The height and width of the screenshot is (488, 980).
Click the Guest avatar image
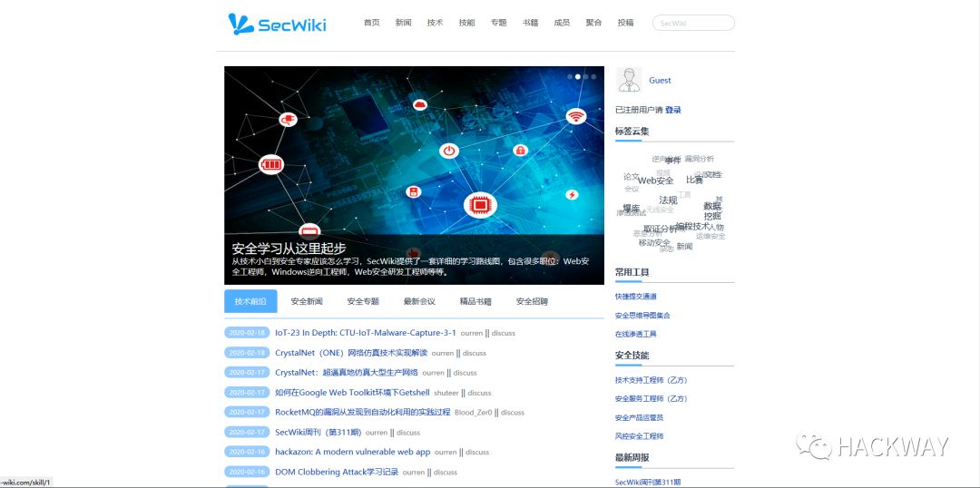click(x=628, y=80)
